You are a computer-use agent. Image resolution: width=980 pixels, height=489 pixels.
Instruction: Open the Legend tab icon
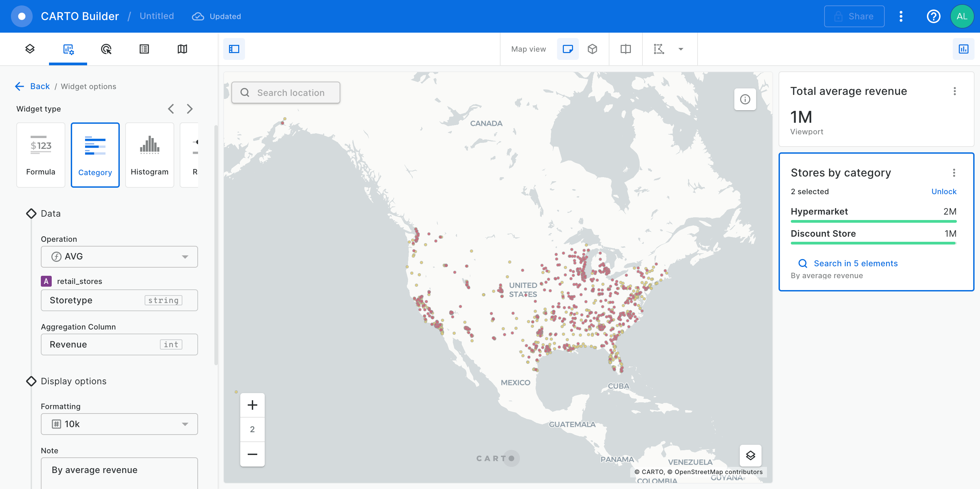144,49
